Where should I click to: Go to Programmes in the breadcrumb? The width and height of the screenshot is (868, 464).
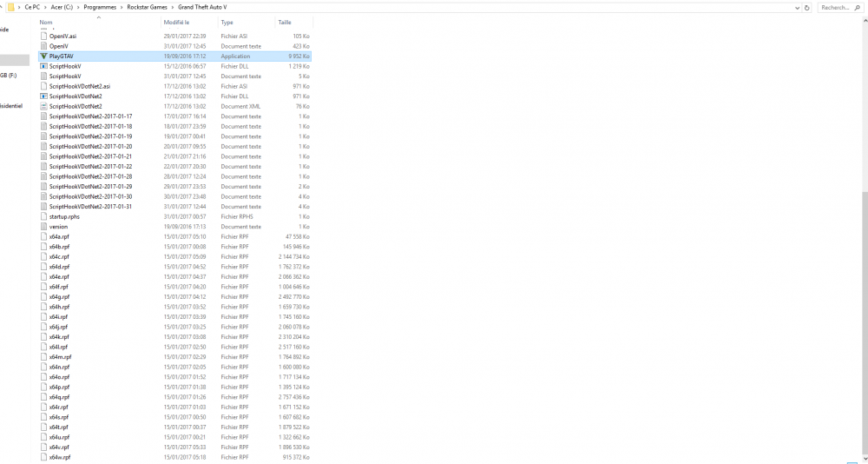click(100, 7)
